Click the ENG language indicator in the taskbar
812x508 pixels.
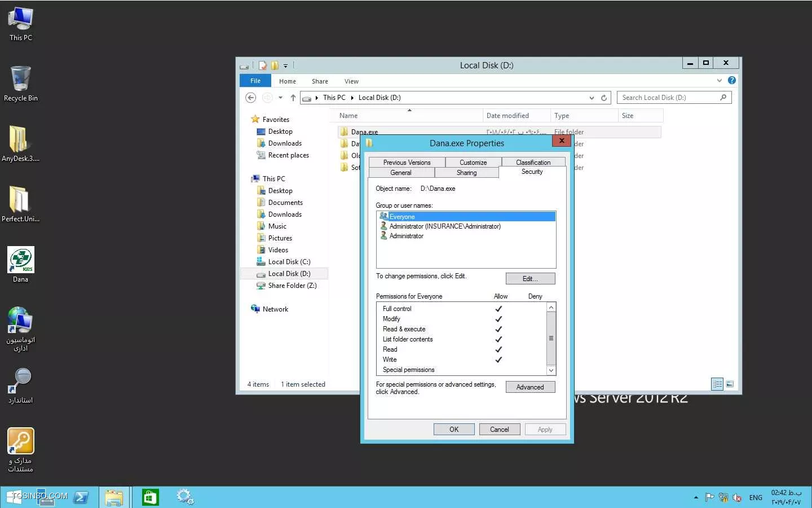click(756, 498)
